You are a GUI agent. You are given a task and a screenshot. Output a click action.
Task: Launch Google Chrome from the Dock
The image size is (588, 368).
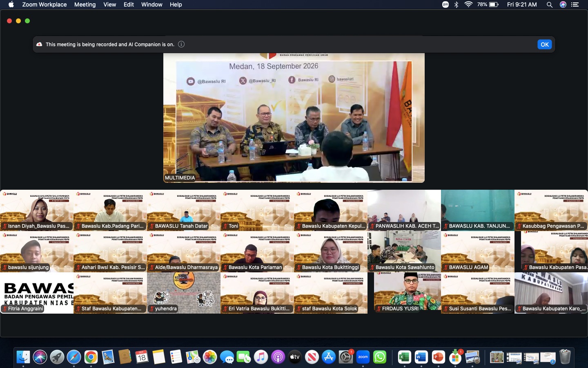click(91, 357)
